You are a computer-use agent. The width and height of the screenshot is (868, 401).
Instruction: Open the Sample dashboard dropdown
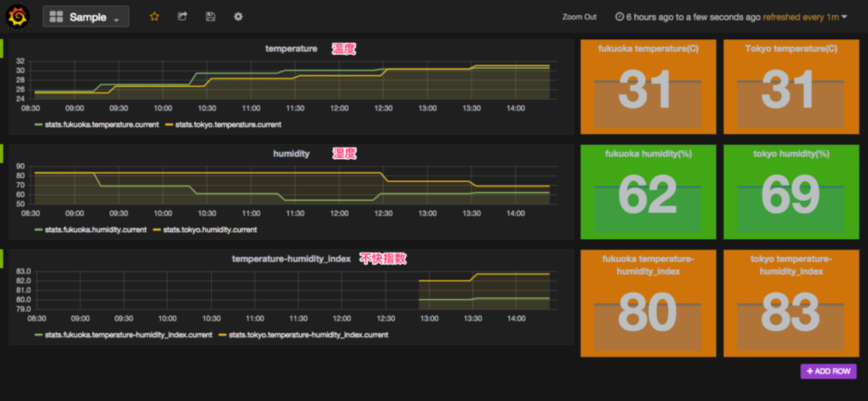(86, 17)
